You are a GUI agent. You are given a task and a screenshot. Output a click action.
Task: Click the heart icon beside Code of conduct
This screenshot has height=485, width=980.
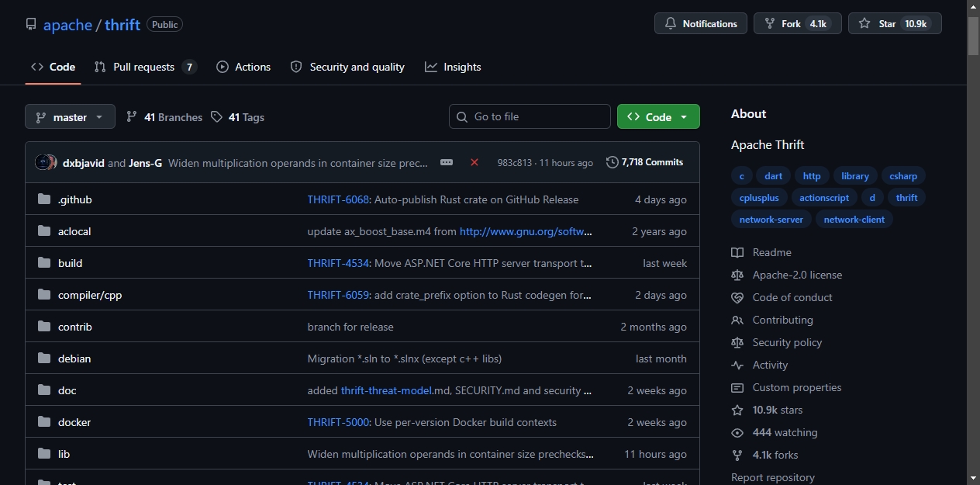pyautogui.click(x=737, y=297)
